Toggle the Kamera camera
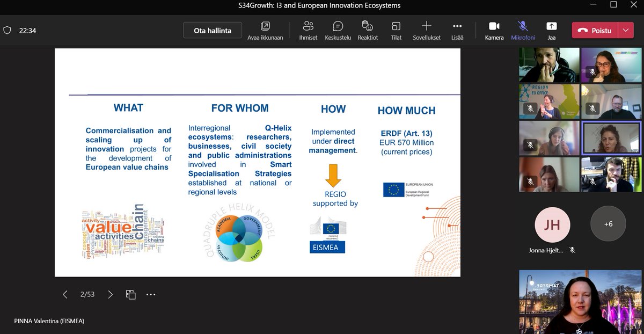The image size is (644, 334). pos(494,31)
